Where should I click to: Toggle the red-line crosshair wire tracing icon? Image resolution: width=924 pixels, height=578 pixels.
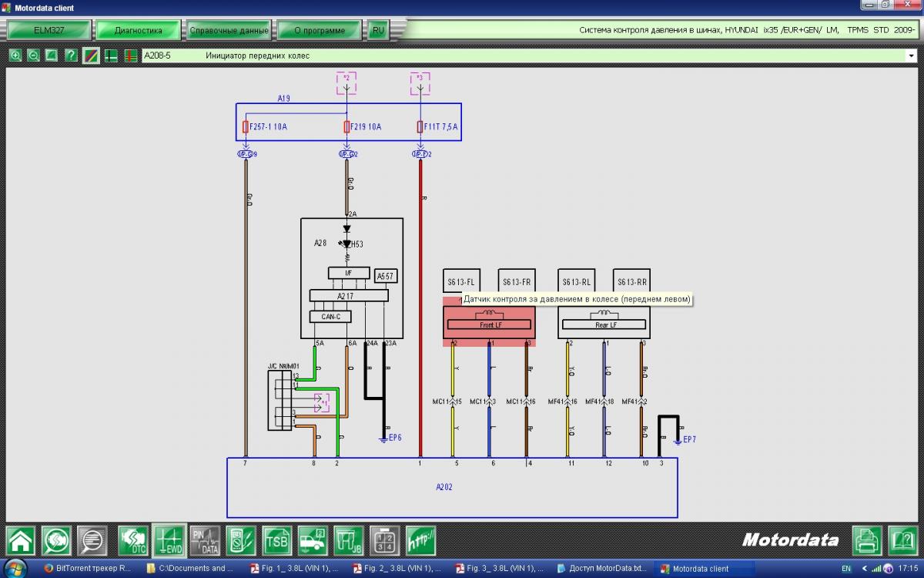pos(130,55)
